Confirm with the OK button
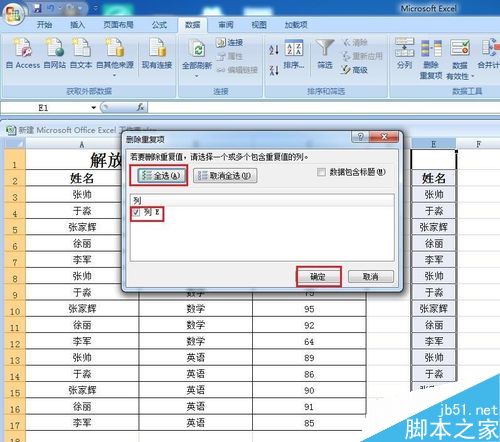This screenshot has width=500, height=442. [x=318, y=277]
